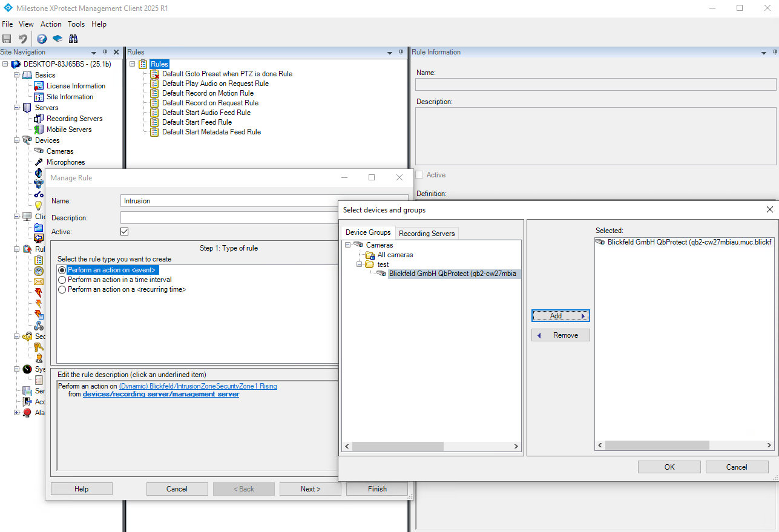Screen dimensions: 779x532
Task: Click the Undo icon in the toolbar
Action: [x=23, y=39]
